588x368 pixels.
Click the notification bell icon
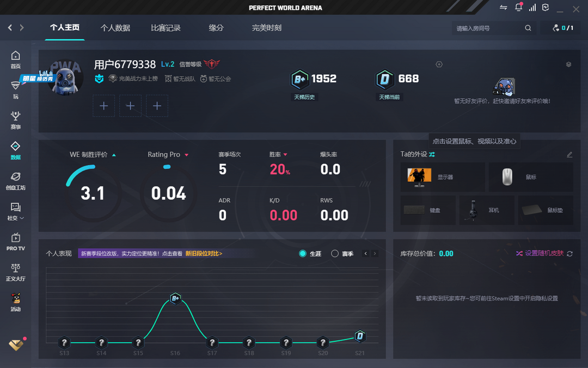pyautogui.click(x=519, y=8)
